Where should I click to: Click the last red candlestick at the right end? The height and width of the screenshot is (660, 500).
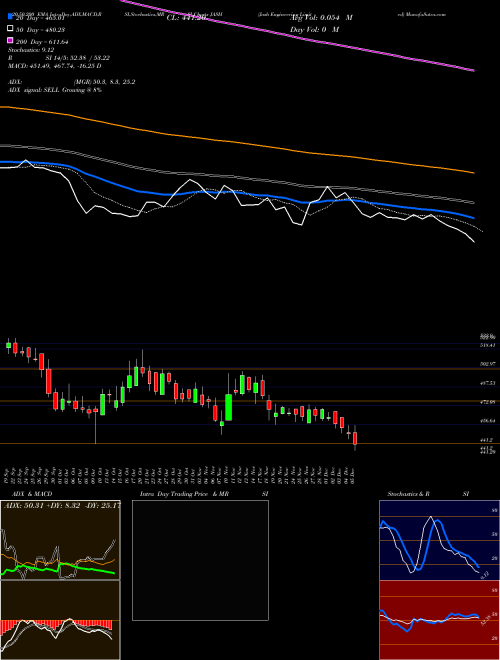click(355, 438)
